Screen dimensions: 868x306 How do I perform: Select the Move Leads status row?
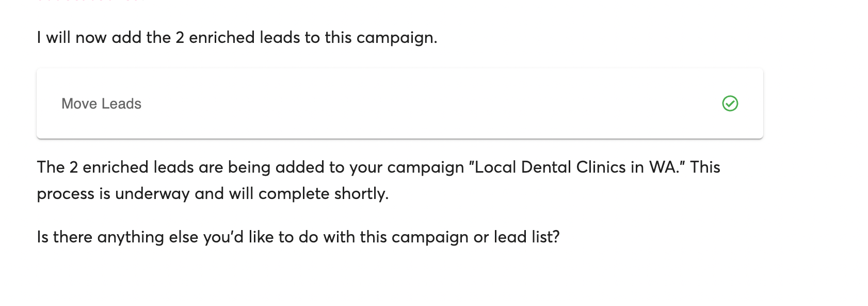coord(400,103)
